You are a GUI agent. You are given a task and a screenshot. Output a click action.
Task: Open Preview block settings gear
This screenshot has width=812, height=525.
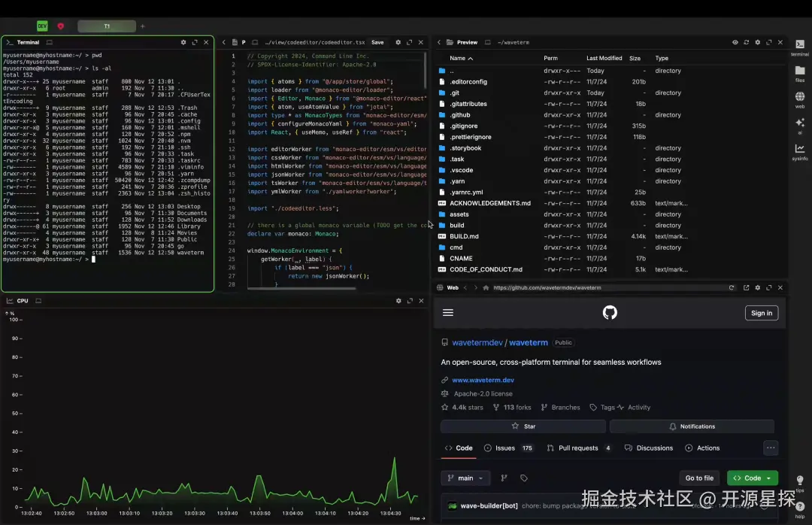(x=758, y=43)
